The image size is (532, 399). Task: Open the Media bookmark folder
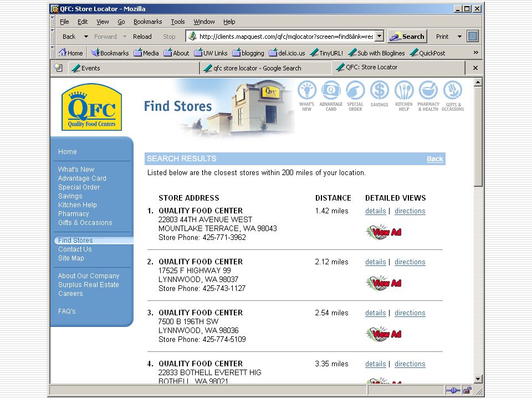coord(146,53)
